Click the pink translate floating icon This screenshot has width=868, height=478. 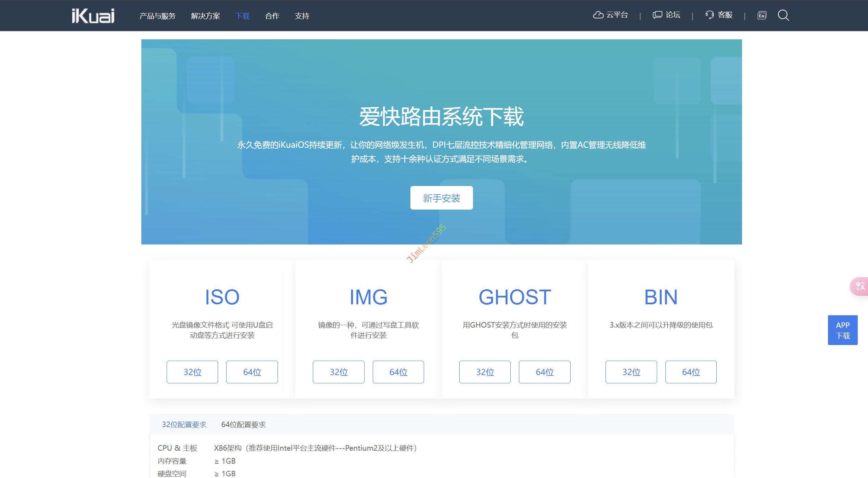(859, 286)
